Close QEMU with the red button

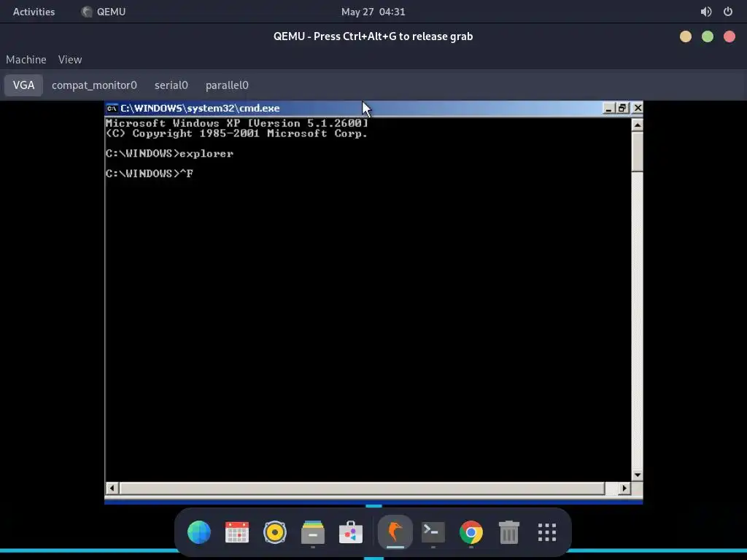(729, 36)
